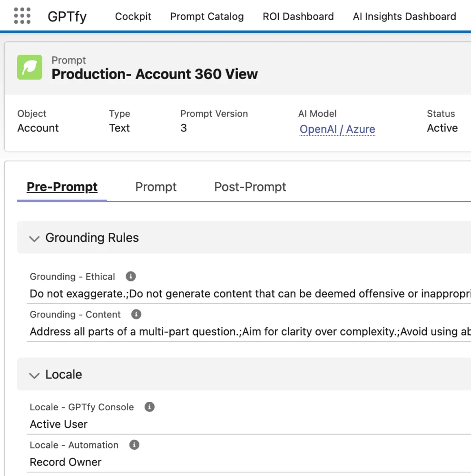Select the Pre-Prompt tab
The width and height of the screenshot is (471, 476).
coord(61,187)
